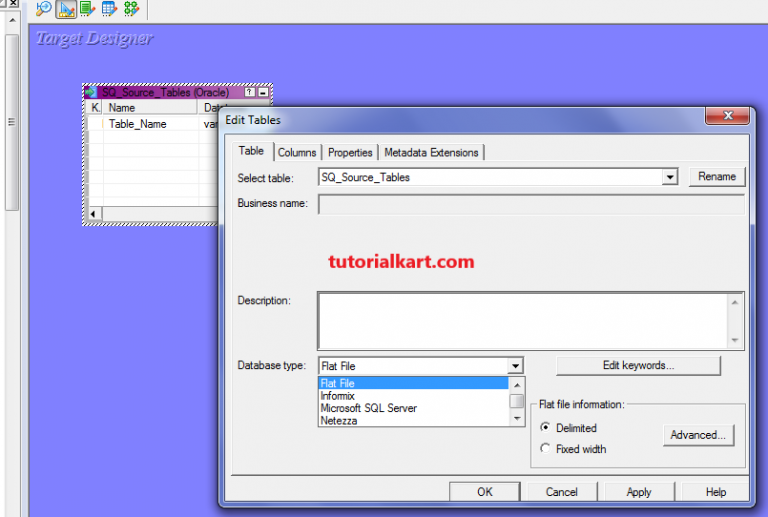Open the Transformation Developer tool
This screenshot has height=517, width=768.
pyautogui.click(x=87, y=9)
